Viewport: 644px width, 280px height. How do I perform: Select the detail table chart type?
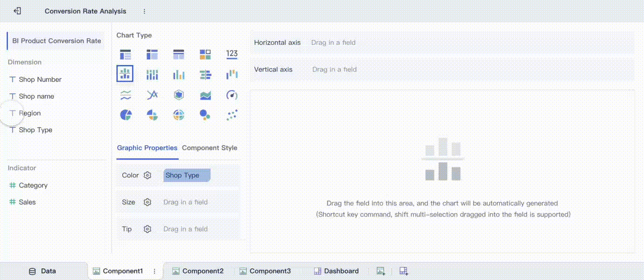[179, 55]
